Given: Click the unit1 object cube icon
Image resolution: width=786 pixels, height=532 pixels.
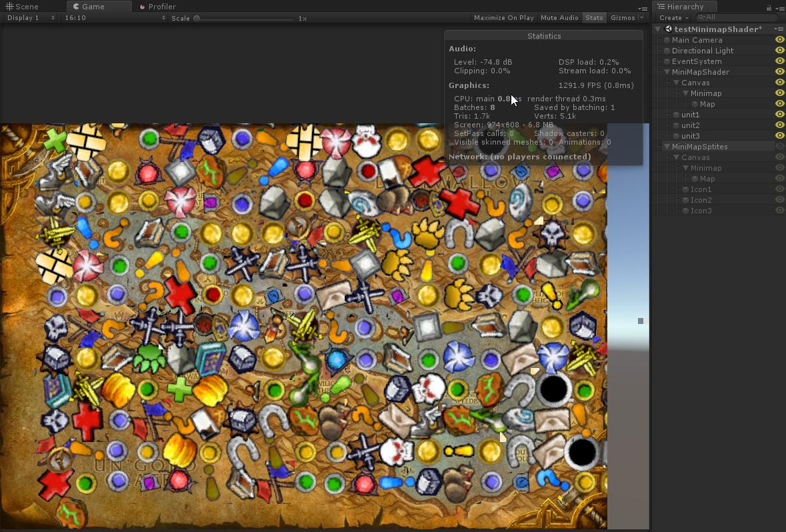Looking at the screenshot, I should tap(676, 115).
